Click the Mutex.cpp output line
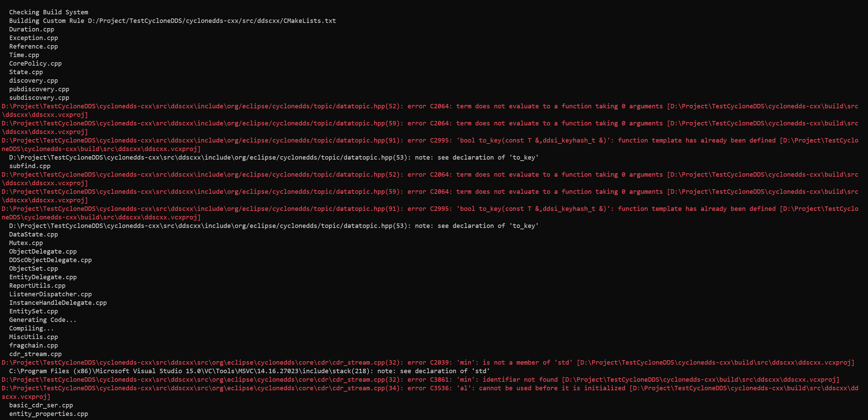The height and width of the screenshot is (420, 868). coord(26,243)
